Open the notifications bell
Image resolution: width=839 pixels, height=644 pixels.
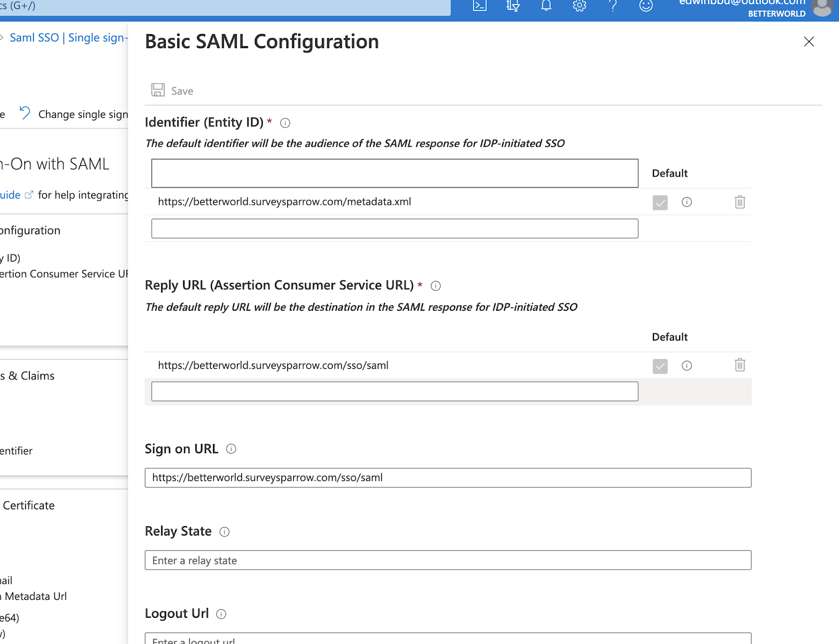coord(546,6)
